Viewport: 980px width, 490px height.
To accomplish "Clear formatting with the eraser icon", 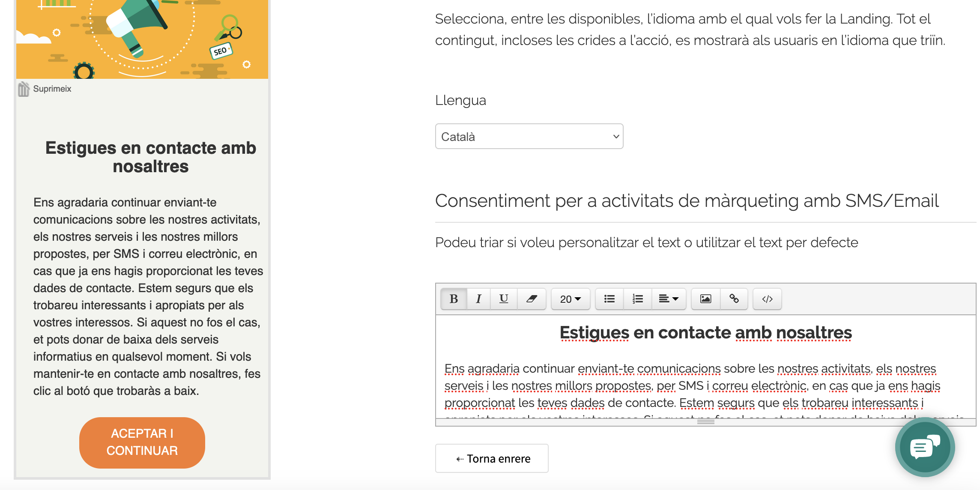I will [x=532, y=299].
